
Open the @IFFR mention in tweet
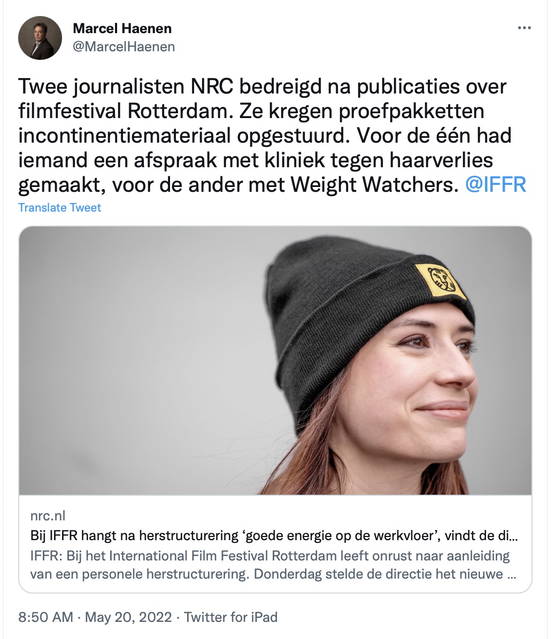496,185
